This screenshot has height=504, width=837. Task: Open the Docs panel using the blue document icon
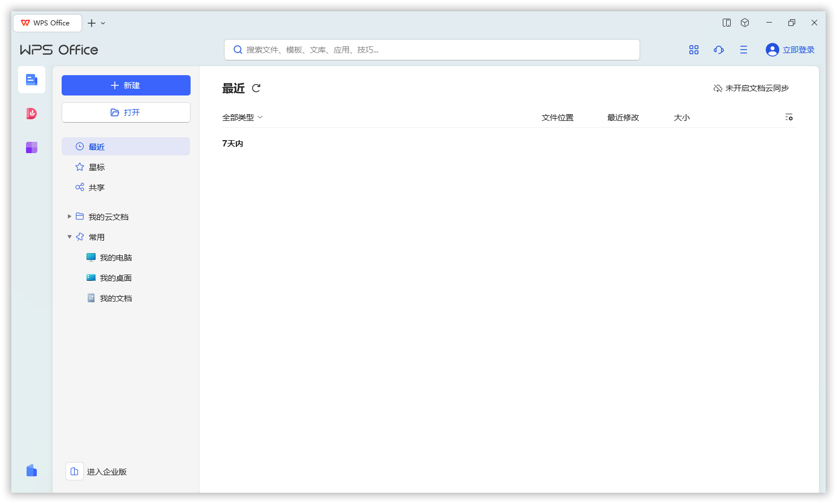click(31, 80)
